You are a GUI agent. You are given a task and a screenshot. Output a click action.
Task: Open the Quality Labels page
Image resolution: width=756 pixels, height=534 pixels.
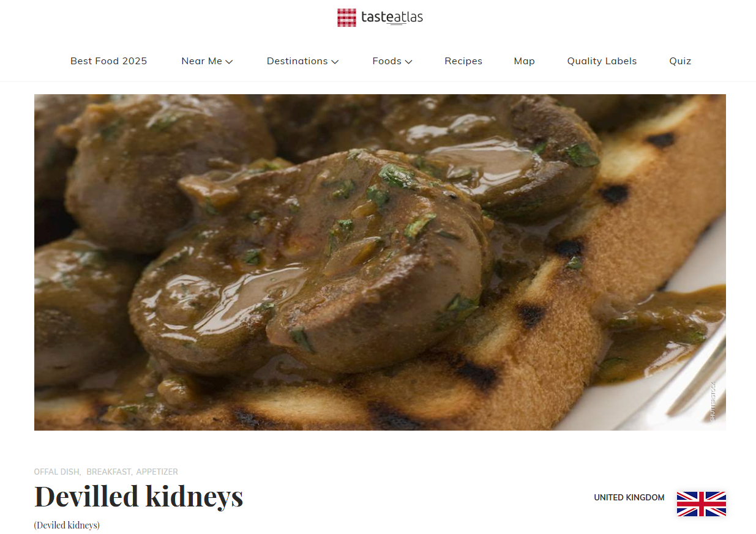[x=602, y=61]
